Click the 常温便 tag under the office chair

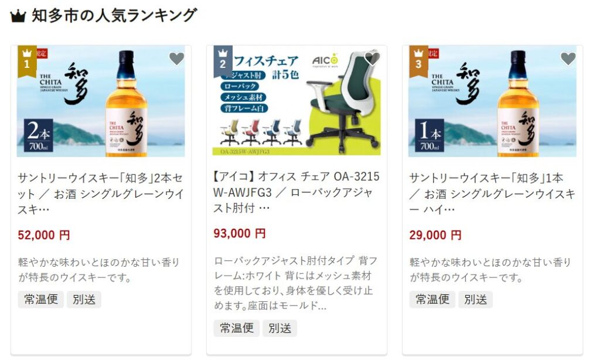click(237, 328)
